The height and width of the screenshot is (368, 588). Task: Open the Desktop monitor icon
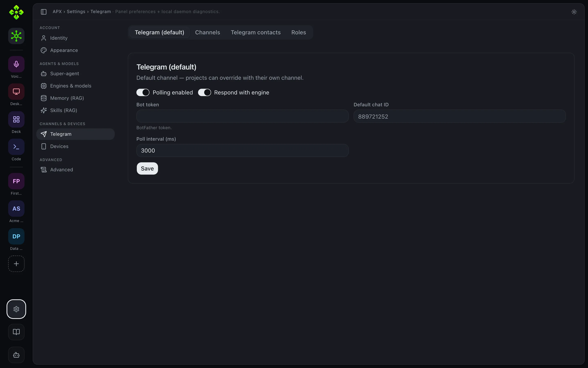(16, 92)
